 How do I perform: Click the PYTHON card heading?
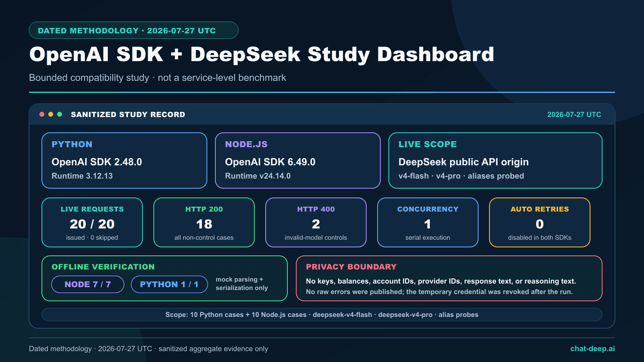(72, 144)
